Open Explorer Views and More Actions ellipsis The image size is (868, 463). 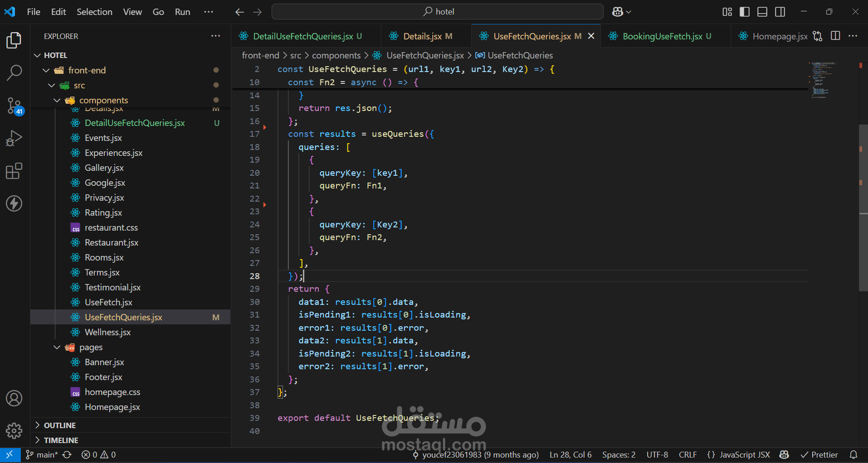click(215, 36)
